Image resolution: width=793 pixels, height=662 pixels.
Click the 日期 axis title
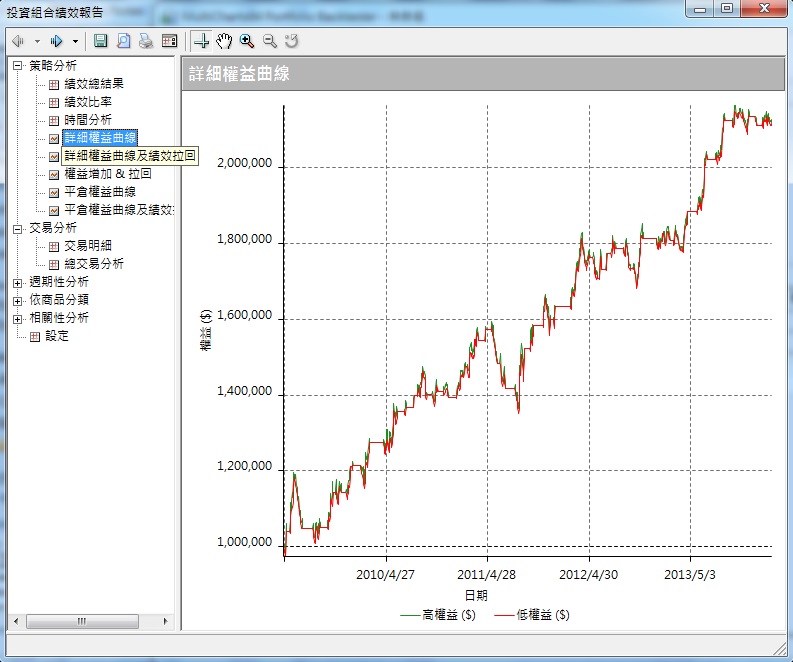pos(476,596)
